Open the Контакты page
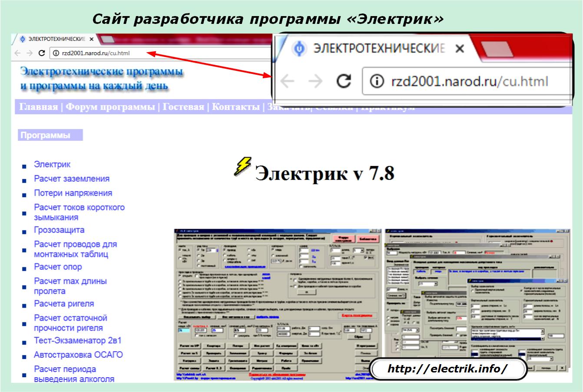583x392 pixels. tap(235, 107)
